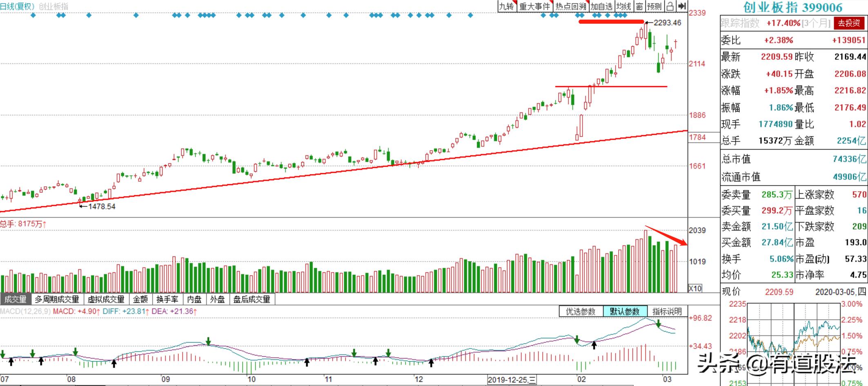Click the 涨跌 value +40.15
The width and height of the screenshot is (868, 386).
[779, 74]
